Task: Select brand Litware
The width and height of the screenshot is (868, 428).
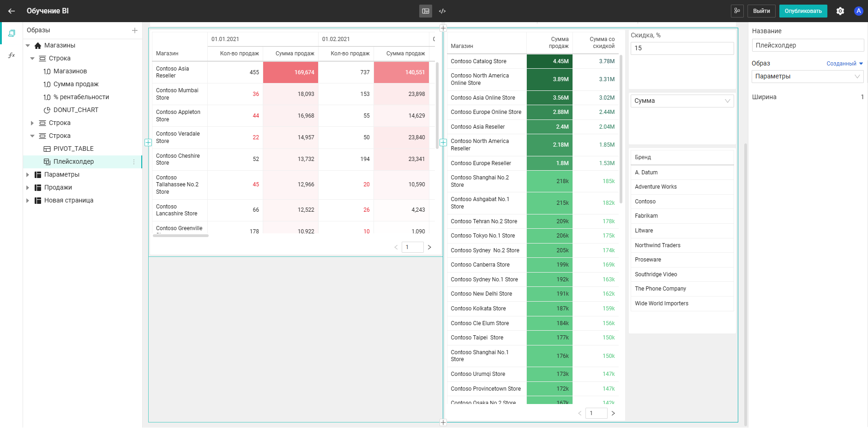Action: point(682,231)
